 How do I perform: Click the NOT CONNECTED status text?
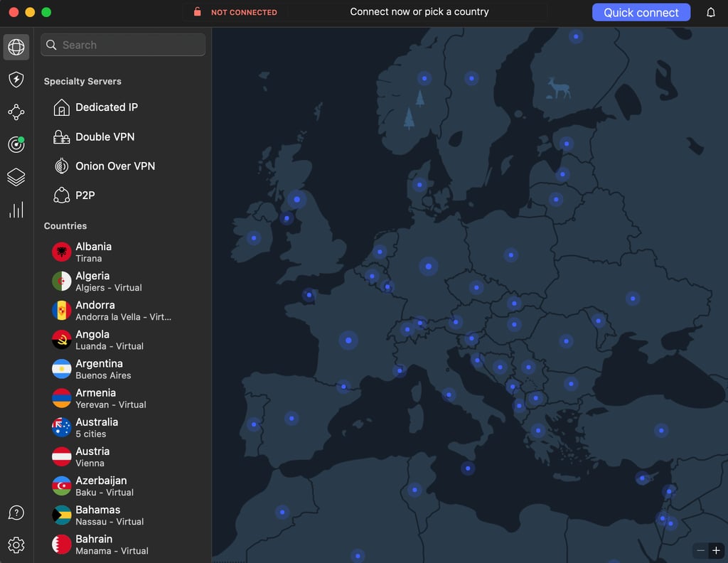click(244, 13)
